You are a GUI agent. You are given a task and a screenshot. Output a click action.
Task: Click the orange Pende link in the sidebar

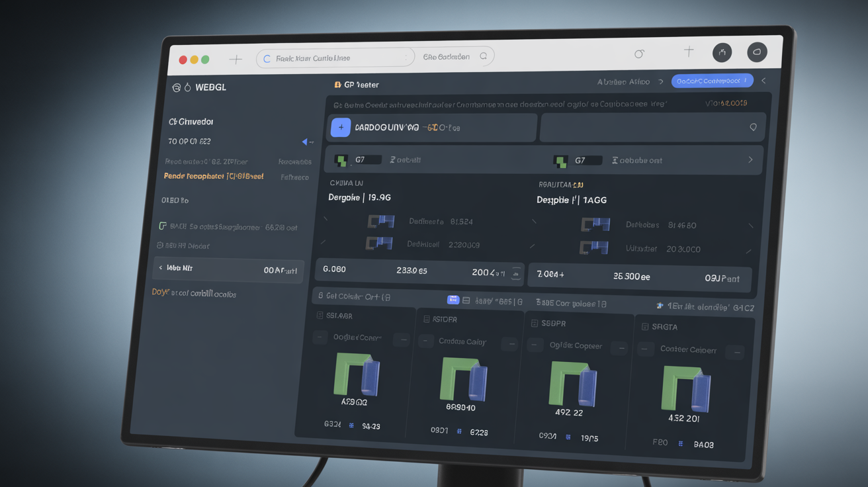pos(214,177)
